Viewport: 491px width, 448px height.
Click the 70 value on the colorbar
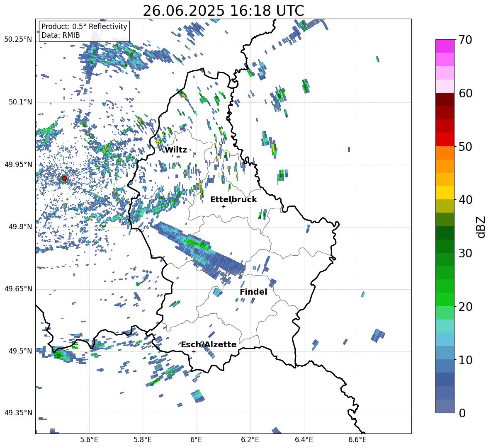pos(465,40)
